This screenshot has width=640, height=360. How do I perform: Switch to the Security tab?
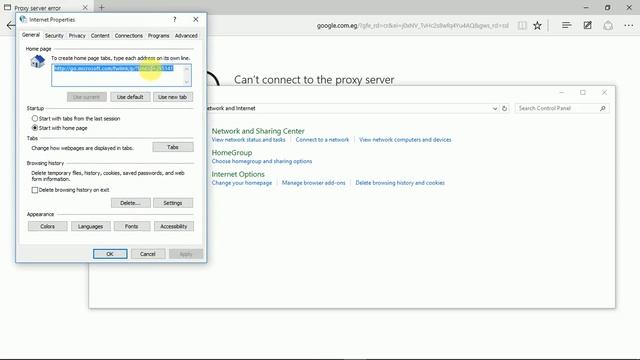click(x=54, y=36)
